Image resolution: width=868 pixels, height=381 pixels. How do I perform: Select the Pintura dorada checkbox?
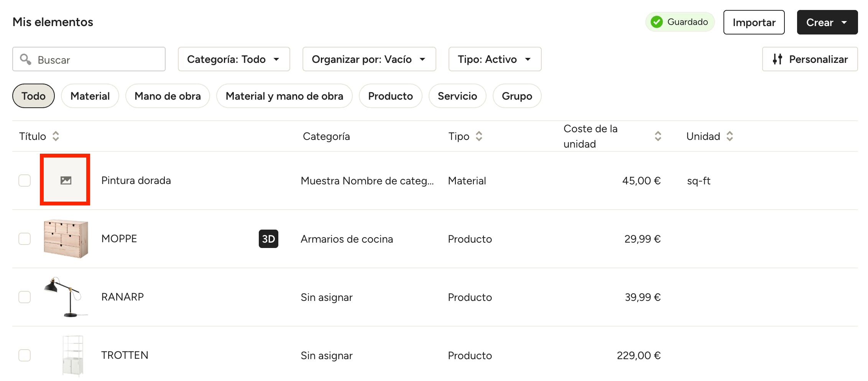pyautogui.click(x=25, y=181)
